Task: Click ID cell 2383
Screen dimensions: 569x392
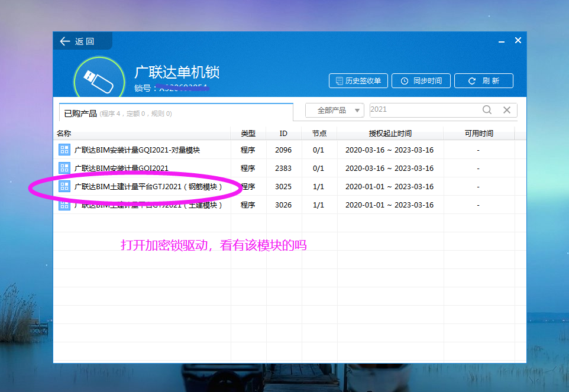Action: click(x=283, y=169)
